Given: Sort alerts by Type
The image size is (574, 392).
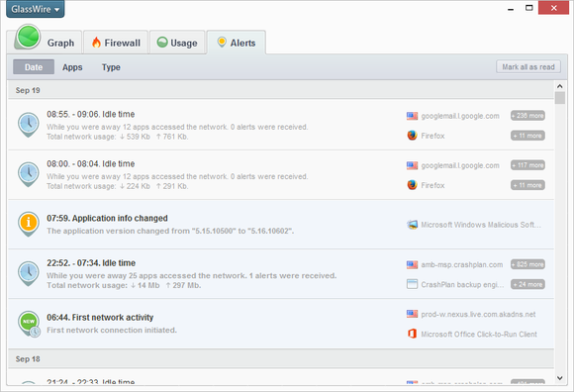Looking at the screenshot, I should coord(111,67).
